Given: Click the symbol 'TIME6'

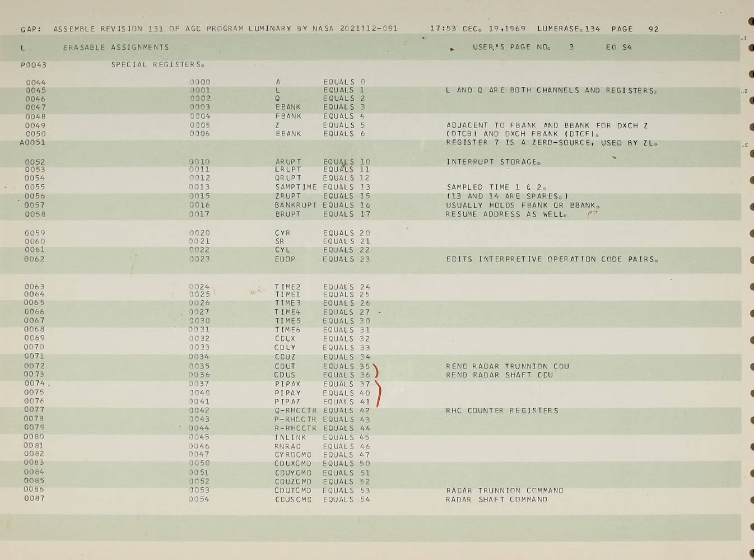Looking at the screenshot, I should [288, 330].
